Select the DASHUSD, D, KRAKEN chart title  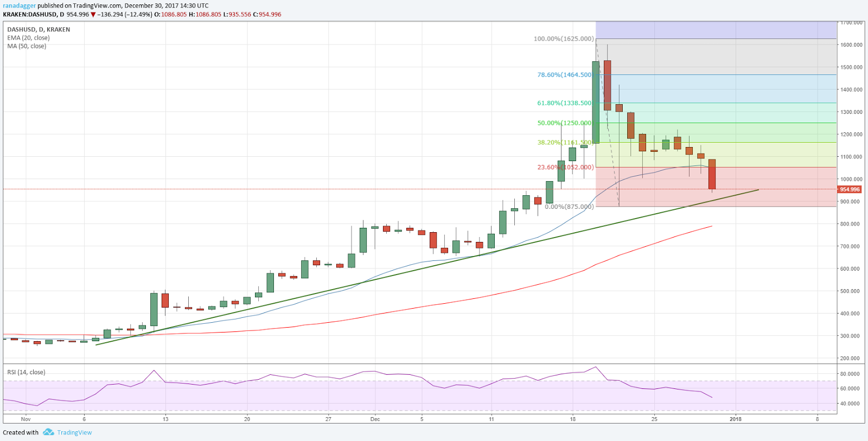click(x=39, y=29)
